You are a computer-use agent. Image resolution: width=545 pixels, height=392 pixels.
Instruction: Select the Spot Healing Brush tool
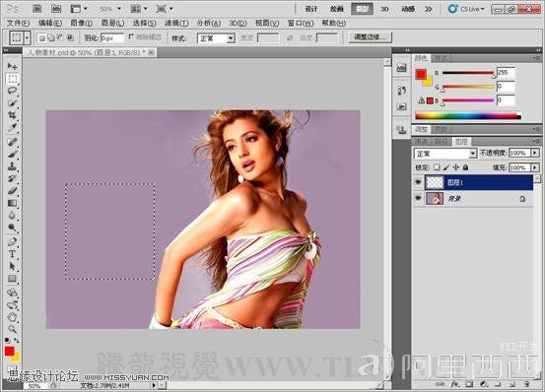click(12, 142)
